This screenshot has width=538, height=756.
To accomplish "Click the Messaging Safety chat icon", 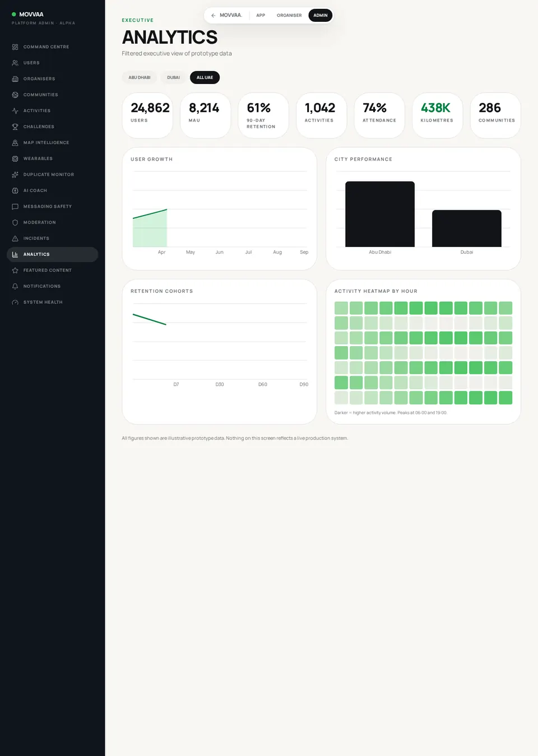I will (x=15, y=207).
